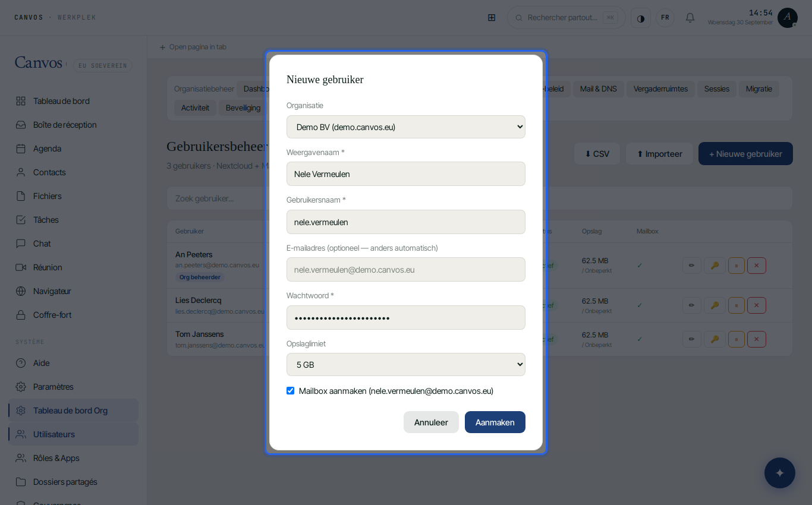The image size is (812, 505).
Task: Open the Opslaglimiet dropdown
Action: tap(406, 364)
